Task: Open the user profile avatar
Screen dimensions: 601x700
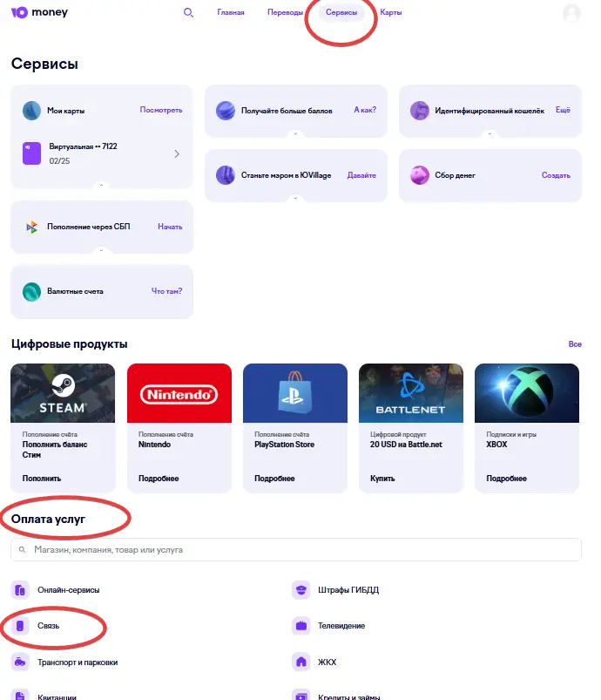Action: (x=571, y=13)
